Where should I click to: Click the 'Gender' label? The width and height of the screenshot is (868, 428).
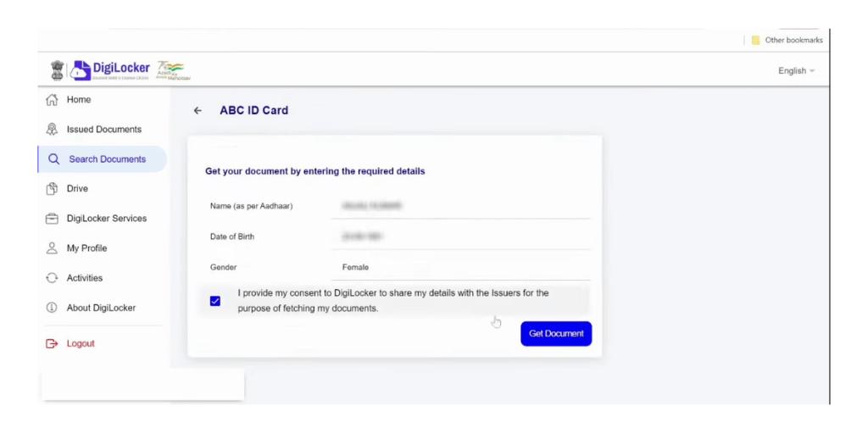223,268
